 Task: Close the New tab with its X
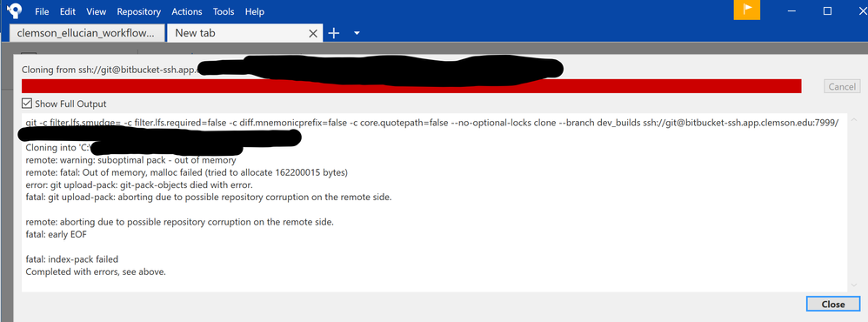click(313, 33)
